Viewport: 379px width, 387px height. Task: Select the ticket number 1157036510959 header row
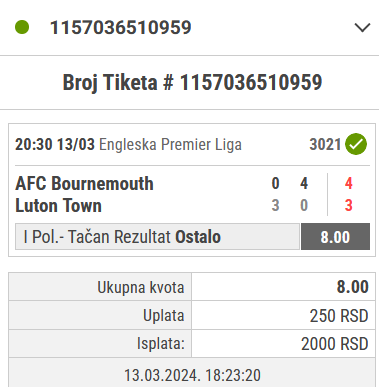(189, 27)
